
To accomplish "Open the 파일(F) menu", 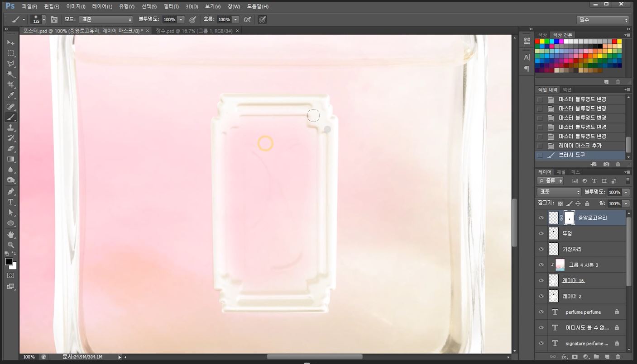I will pyautogui.click(x=29, y=6).
